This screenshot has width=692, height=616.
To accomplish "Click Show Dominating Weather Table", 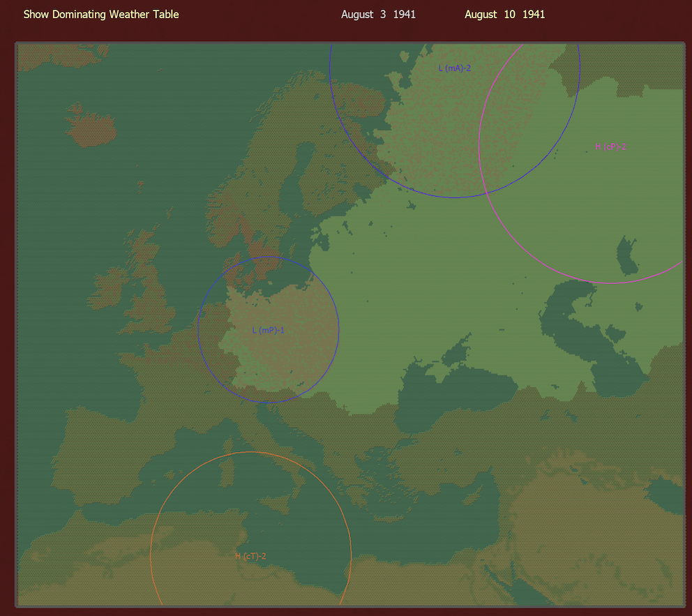I will (x=101, y=15).
